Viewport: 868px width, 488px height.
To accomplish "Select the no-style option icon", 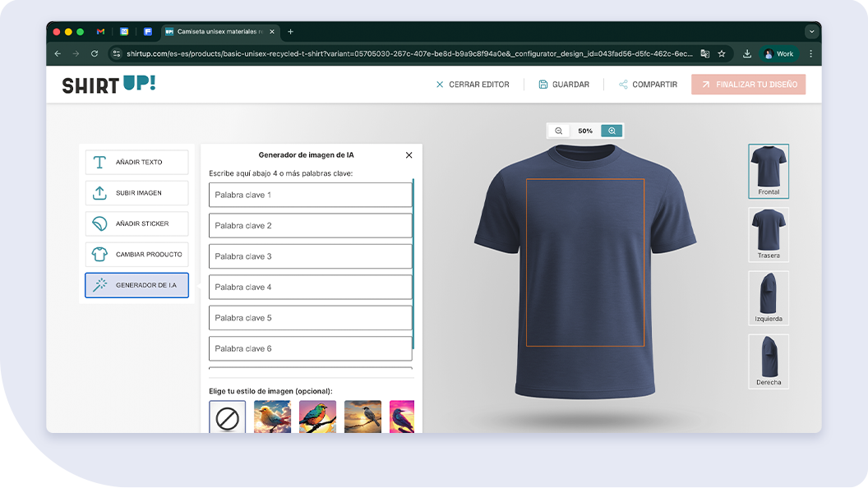I will (x=227, y=417).
